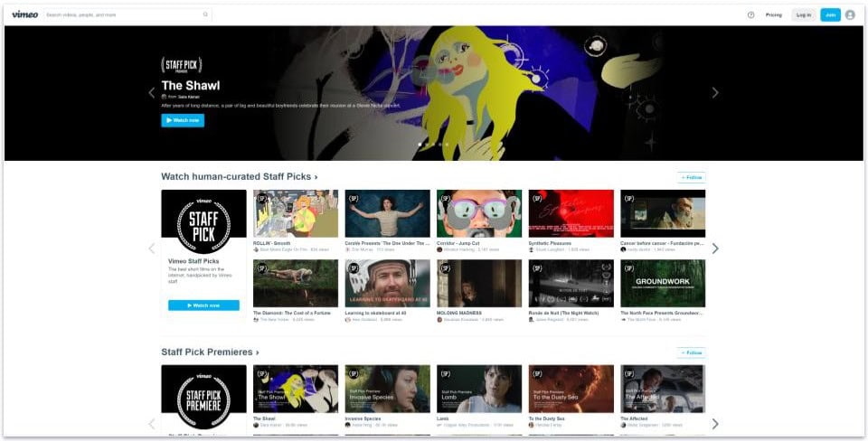The image size is (868, 441).
Task: Click the blue Join button
Action: (830, 15)
